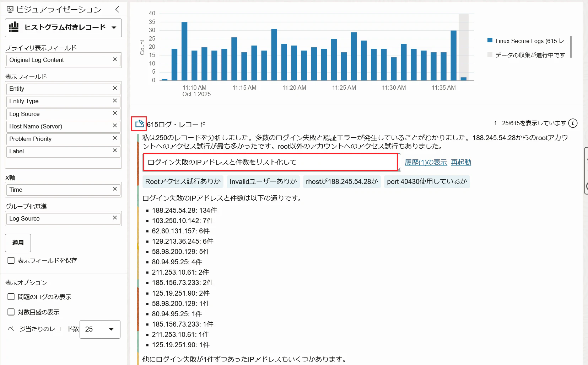
Task: Click the 62.60.131.157: 6件 entry
Action: pos(181,231)
